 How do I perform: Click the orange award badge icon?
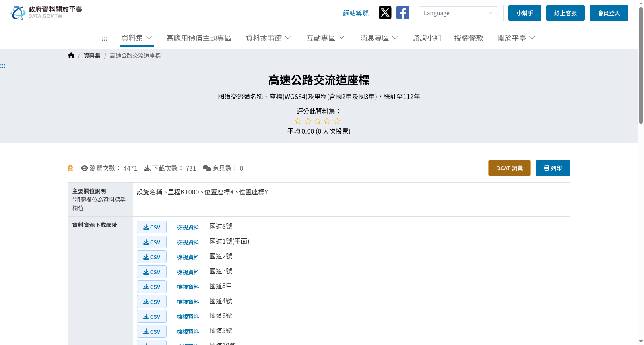[x=70, y=168]
